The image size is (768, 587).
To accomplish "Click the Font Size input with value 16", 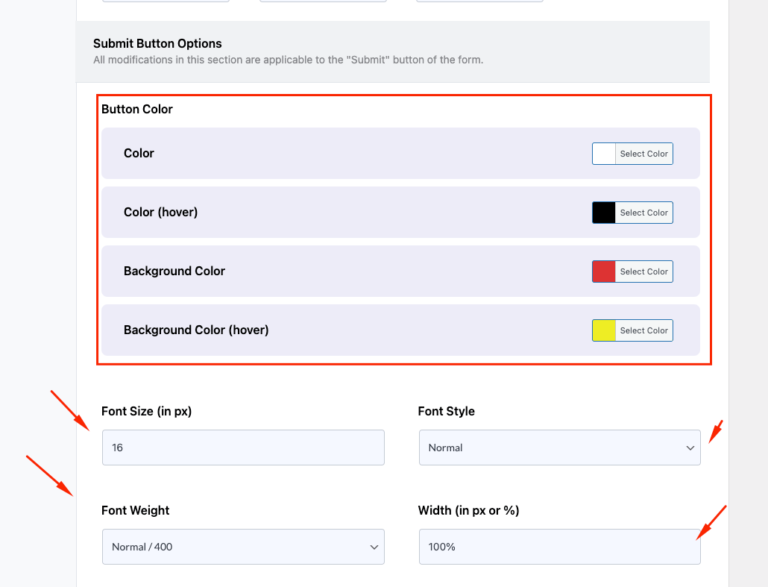I will point(243,447).
